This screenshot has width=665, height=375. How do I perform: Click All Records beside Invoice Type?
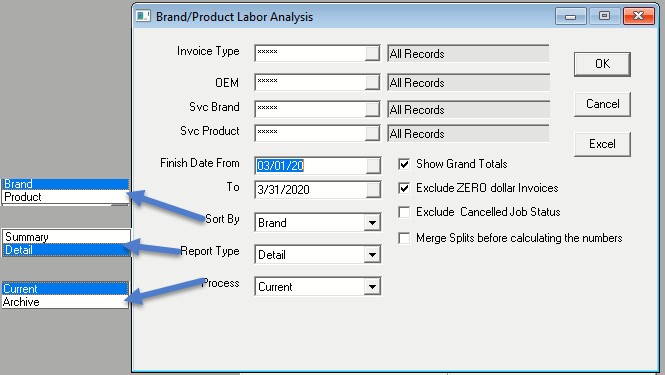click(468, 54)
